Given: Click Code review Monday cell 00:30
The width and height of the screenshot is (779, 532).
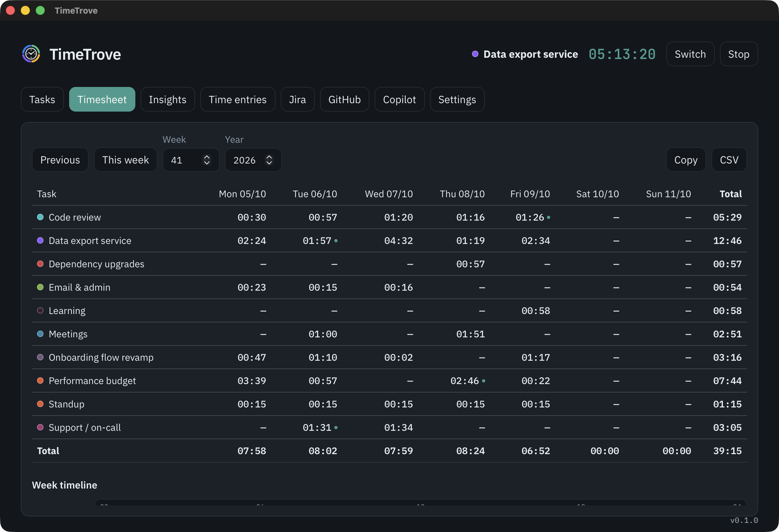Looking at the screenshot, I should 252,217.
